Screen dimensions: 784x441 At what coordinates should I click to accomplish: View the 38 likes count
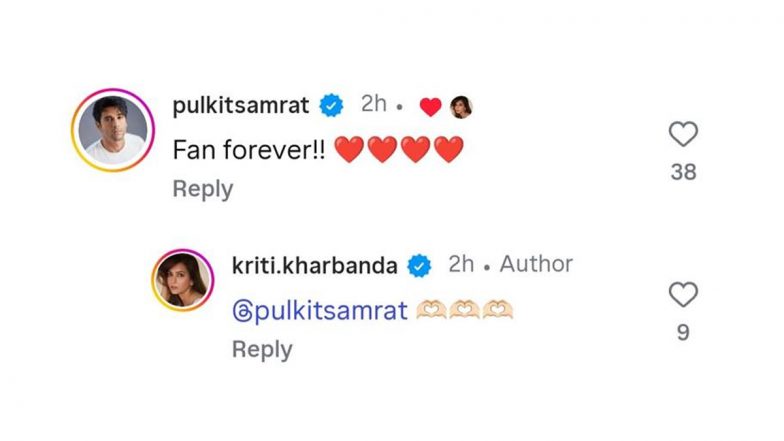pyautogui.click(x=684, y=172)
